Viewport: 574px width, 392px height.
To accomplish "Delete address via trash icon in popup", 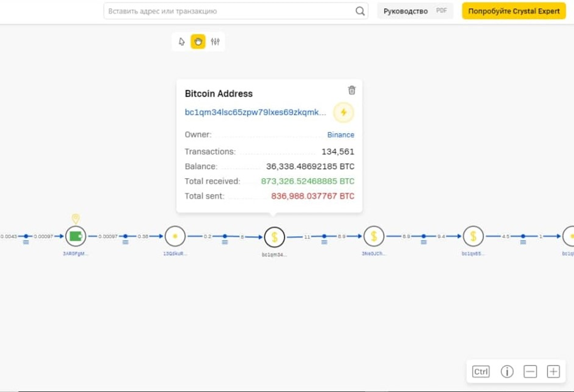I will click(x=352, y=90).
